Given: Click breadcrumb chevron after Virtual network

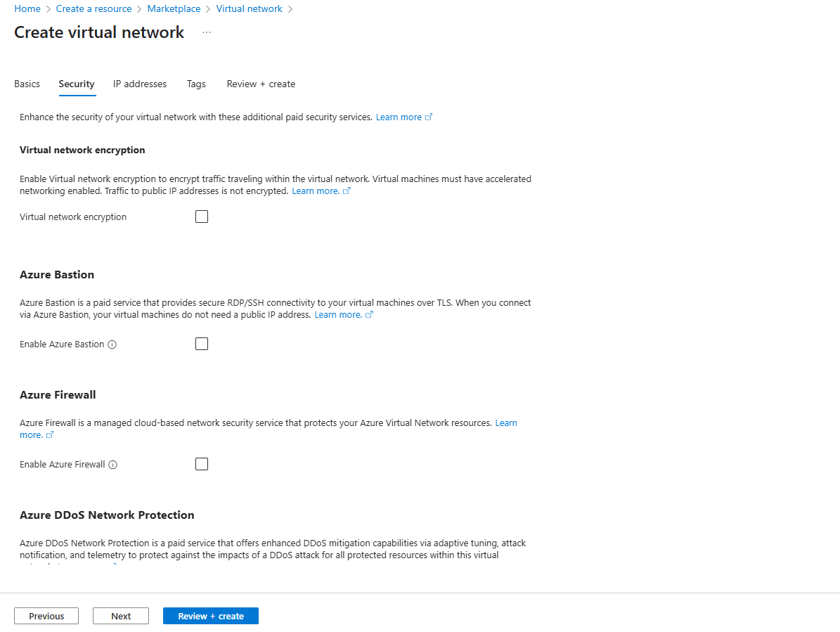Looking at the screenshot, I should [290, 9].
